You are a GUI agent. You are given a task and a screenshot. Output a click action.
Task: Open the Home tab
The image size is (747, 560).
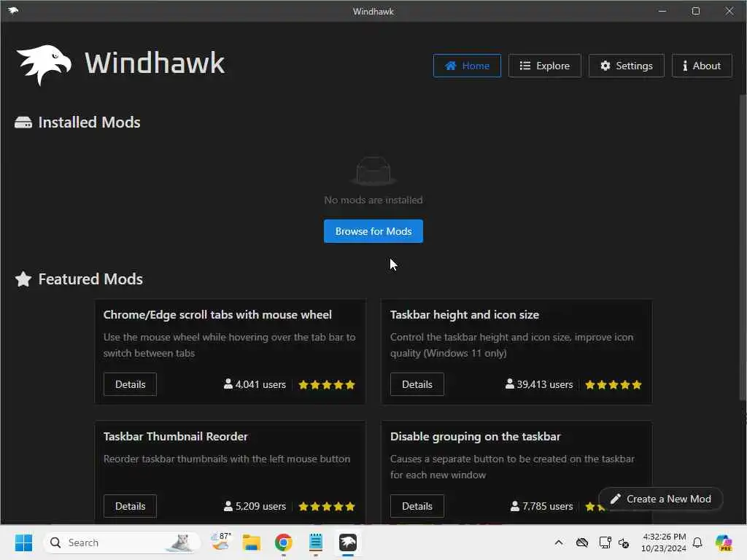point(467,66)
